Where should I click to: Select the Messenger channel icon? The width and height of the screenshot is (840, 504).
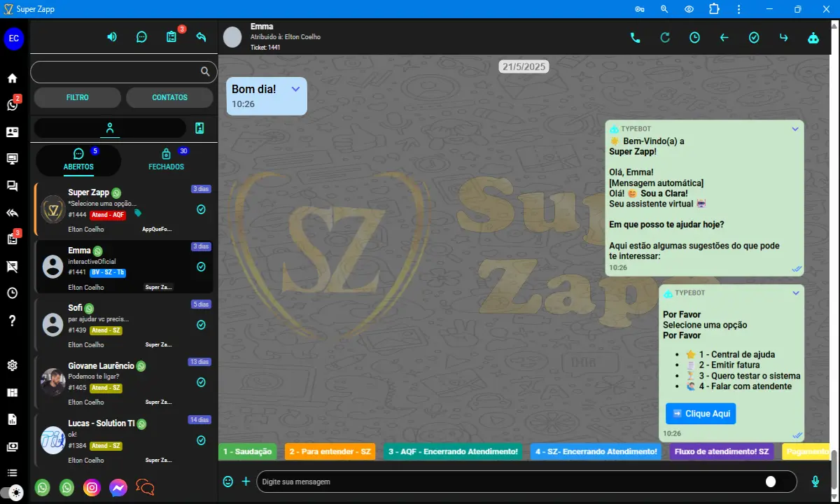click(118, 487)
